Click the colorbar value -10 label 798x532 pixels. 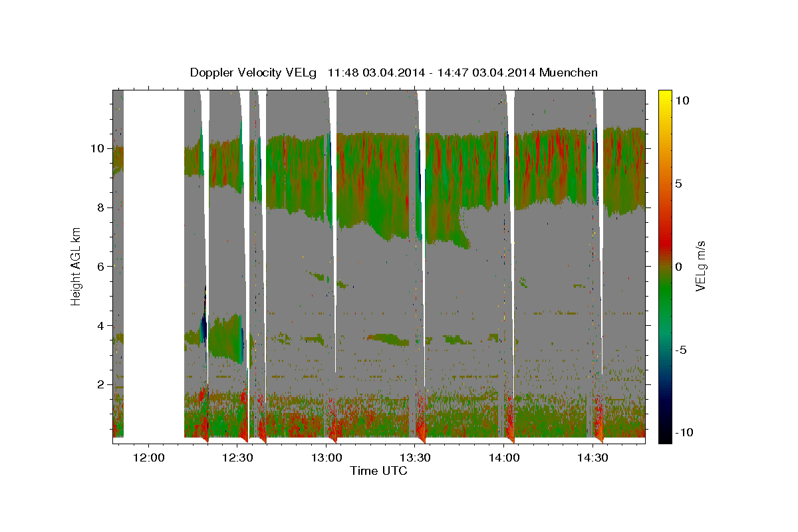tap(683, 433)
